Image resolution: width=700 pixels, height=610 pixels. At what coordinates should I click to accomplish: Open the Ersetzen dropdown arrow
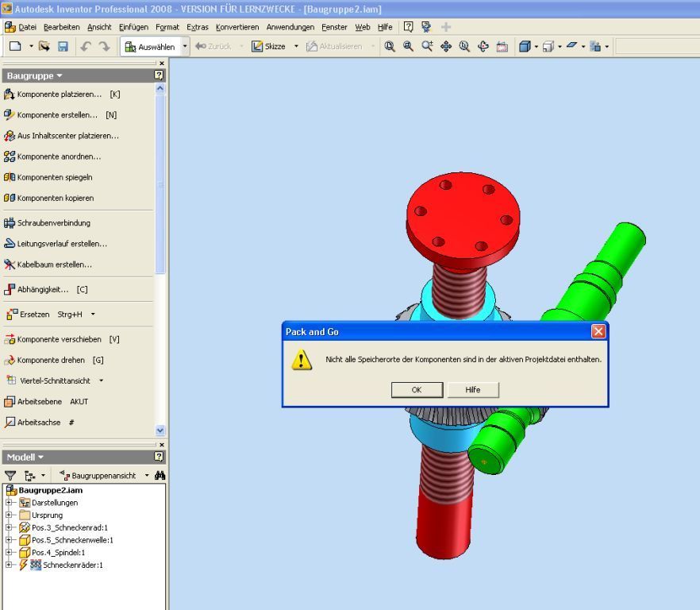[93, 315]
